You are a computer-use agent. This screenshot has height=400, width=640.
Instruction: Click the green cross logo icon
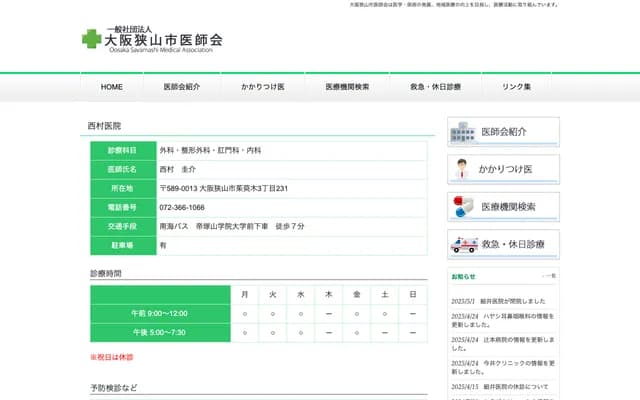[x=92, y=39]
